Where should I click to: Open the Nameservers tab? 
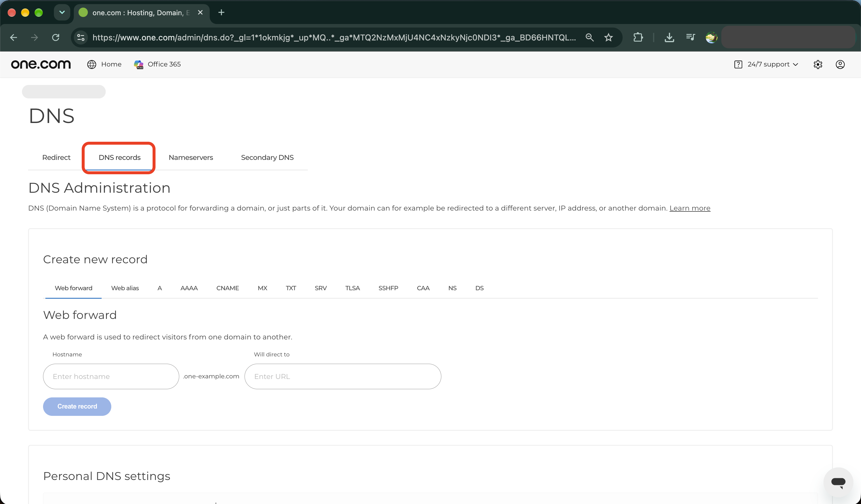pyautogui.click(x=191, y=158)
